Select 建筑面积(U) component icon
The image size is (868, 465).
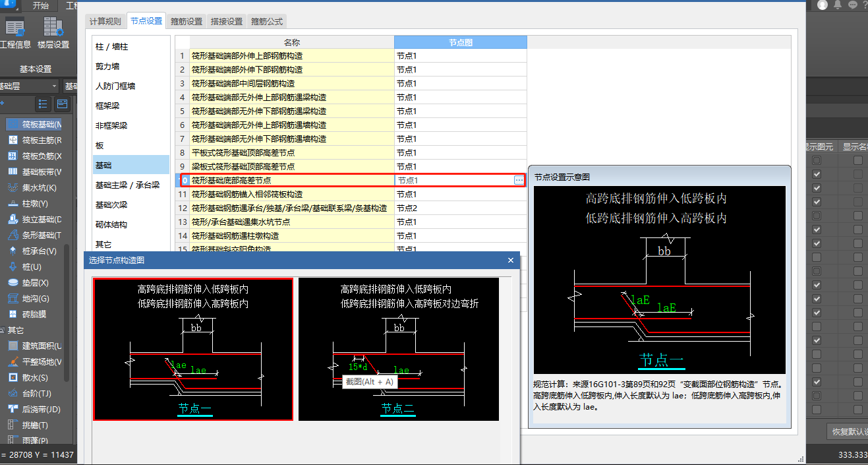[x=13, y=346]
